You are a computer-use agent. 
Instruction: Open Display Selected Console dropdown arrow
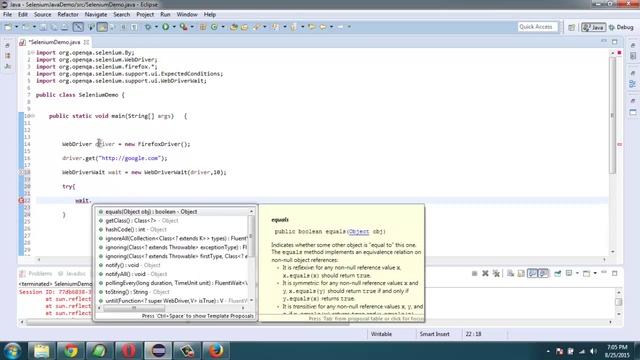(x=577, y=273)
